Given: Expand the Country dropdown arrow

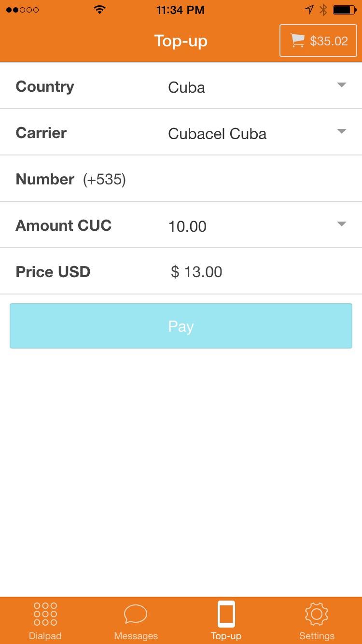Looking at the screenshot, I should point(342,85).
